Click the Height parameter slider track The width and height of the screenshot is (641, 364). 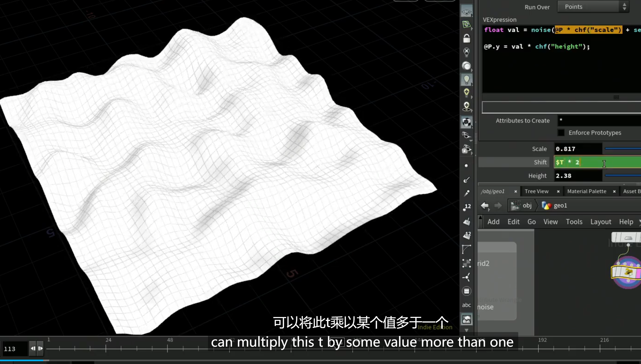[622, 175]
